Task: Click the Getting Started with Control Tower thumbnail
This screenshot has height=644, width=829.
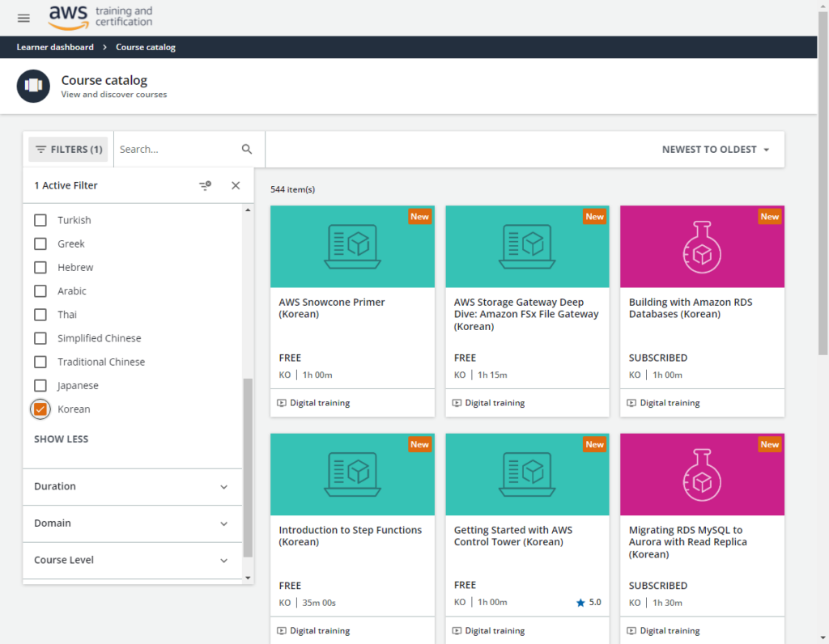Action: pyautogui.click(x=527, y=474)
